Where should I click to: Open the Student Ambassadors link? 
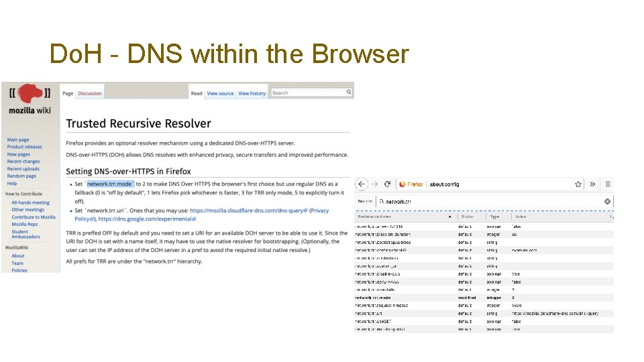pyautogui.click(x=25, y=234)
